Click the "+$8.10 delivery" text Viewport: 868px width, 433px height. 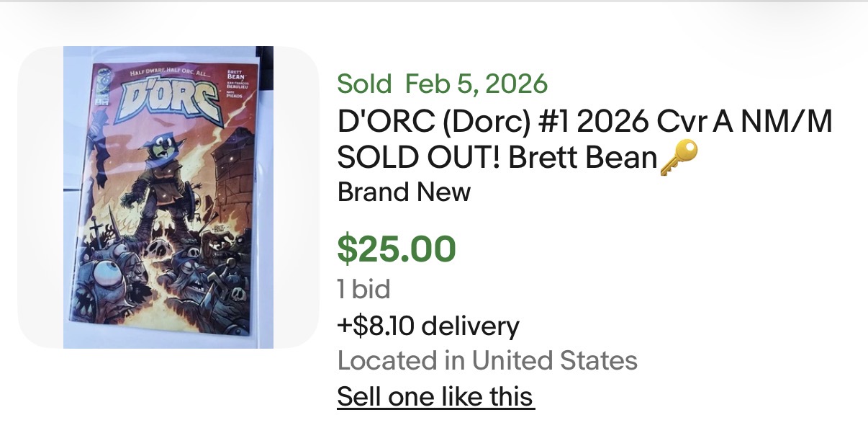[x=428, y=326]
